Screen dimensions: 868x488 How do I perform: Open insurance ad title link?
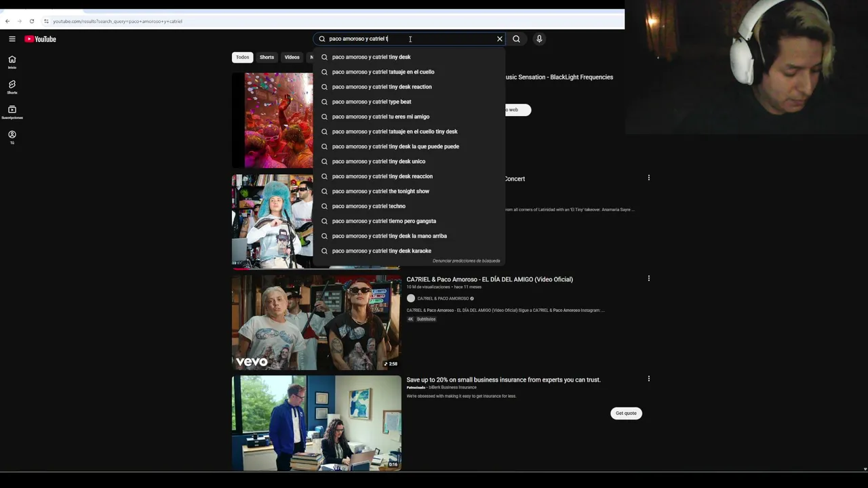click(x=503, y=380)
